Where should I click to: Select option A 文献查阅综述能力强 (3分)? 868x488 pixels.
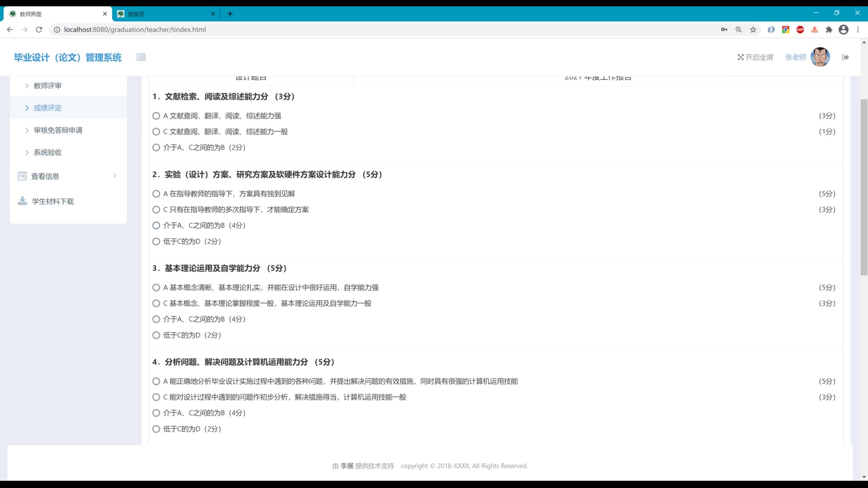tap(156, 116)
